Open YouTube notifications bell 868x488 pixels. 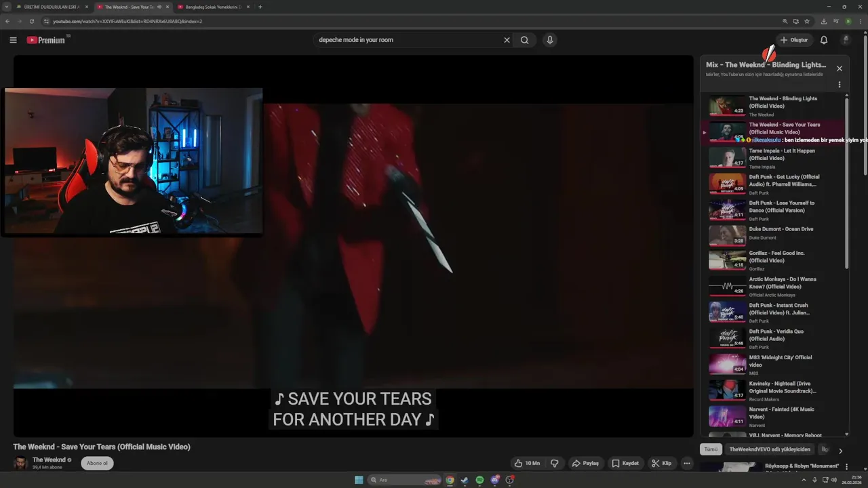coord(824,40)
